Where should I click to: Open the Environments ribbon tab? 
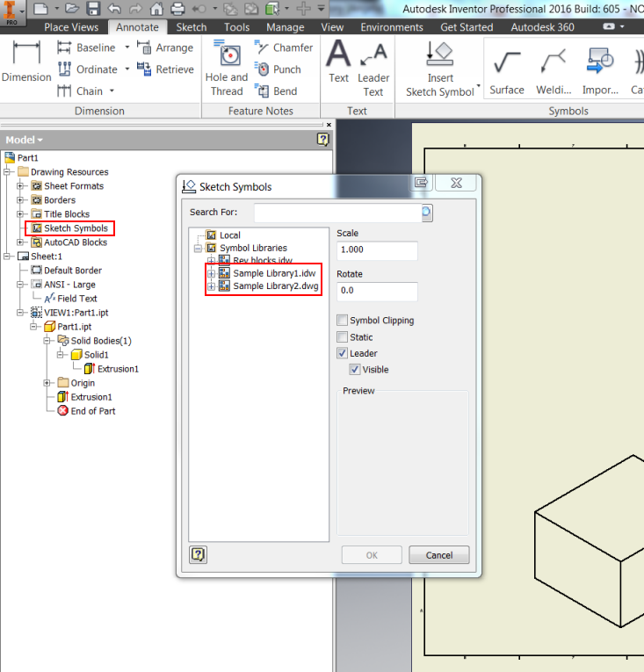[392, 27]
